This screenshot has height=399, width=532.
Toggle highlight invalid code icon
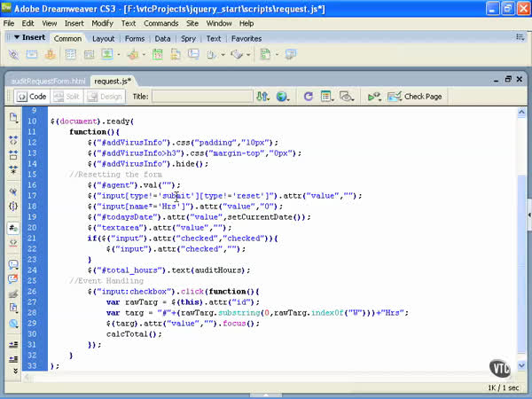coord(13,244)
